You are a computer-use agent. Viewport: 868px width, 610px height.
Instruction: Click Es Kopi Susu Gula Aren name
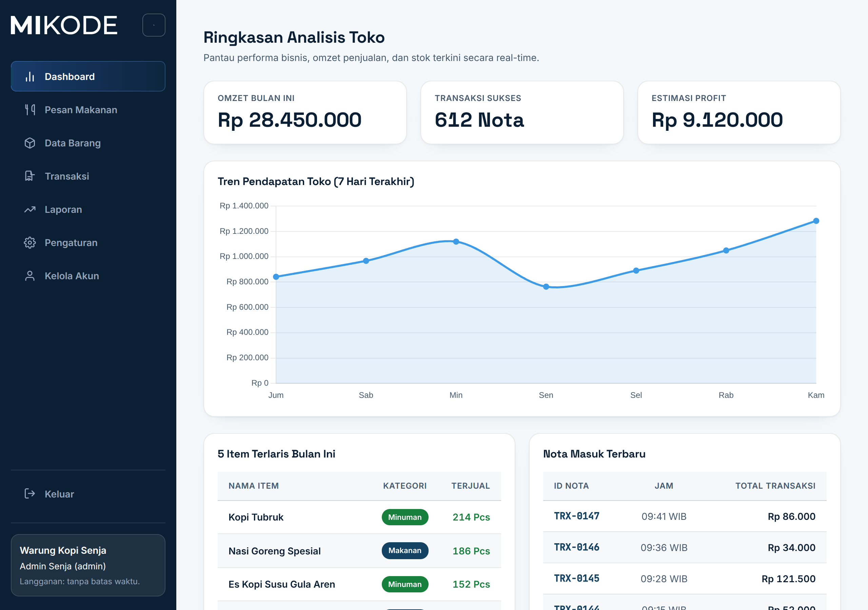pos(282,584)
